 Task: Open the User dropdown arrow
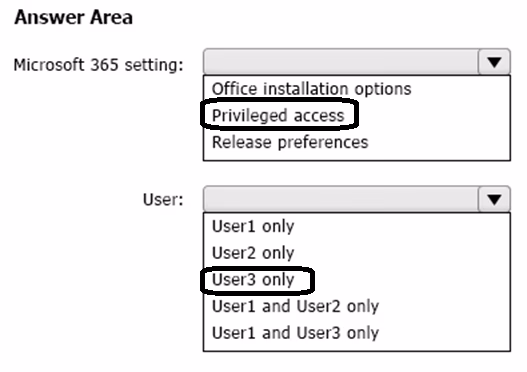coord(494,199)
